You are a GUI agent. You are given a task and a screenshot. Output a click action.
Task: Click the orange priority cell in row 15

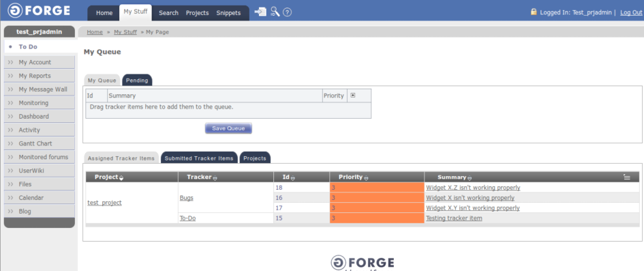377,218
